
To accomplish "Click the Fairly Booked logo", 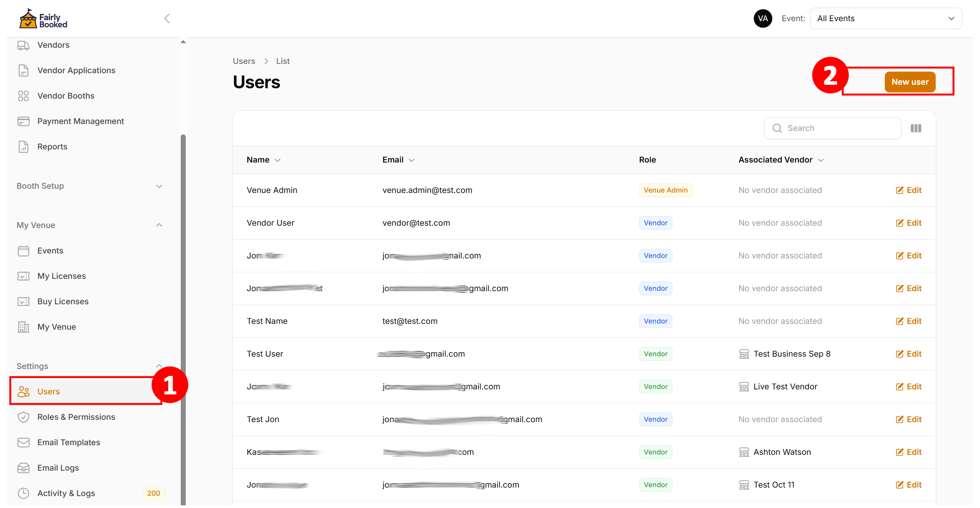I will click(x=43, y=19).
